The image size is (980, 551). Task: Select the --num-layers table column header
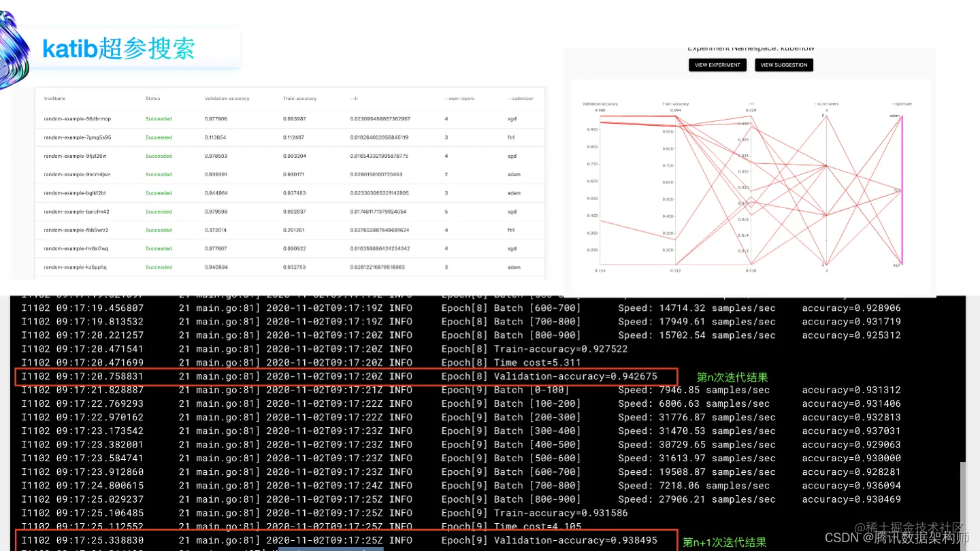click(459, 99)
